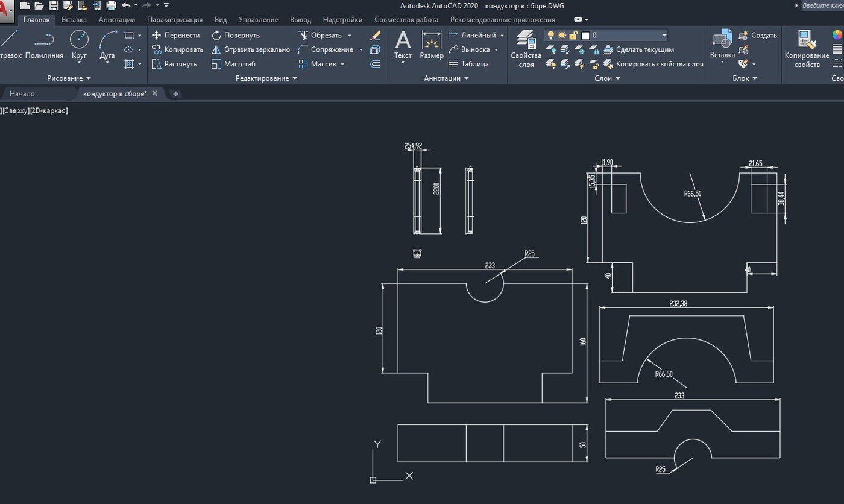Viewport: 844px width, 504px height.
Task: Toggle layer 0 padlock lock state
Action: click(573, 36)
